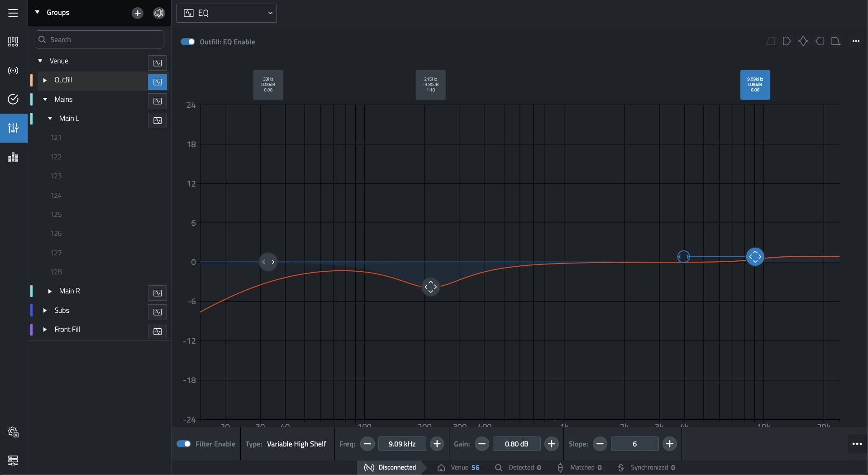Toggle Outfill EQ Enable switch

pos(188,42)
